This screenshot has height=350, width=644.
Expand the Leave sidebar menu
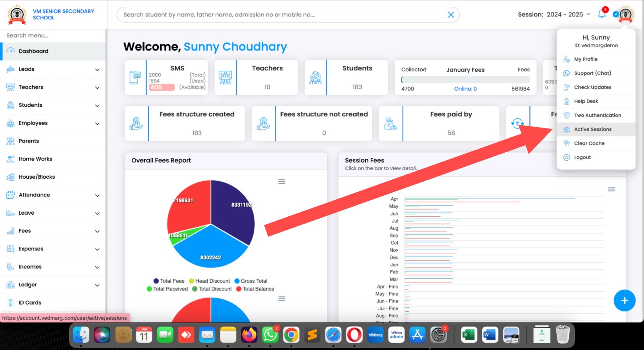click(x=97, y=213)
